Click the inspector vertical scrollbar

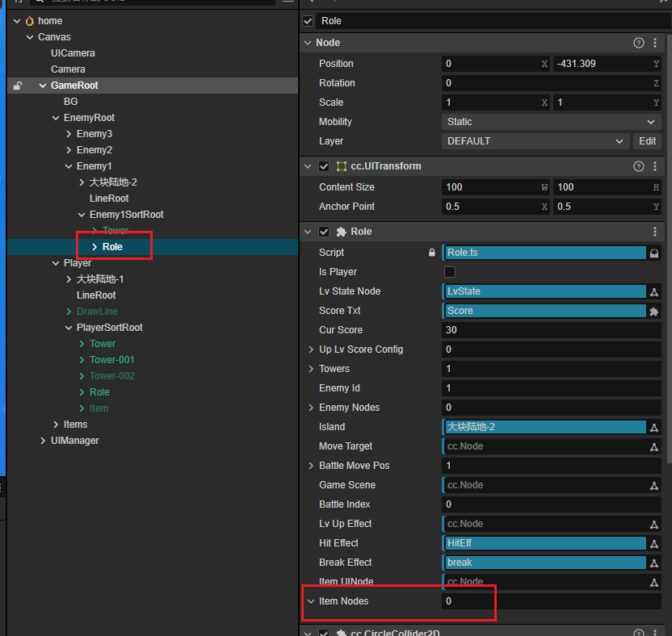[x=669, y=249]
